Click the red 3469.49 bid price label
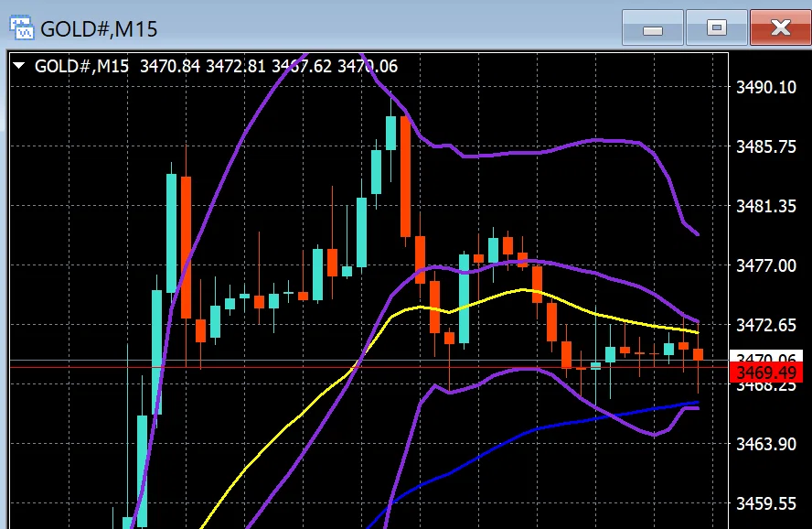The height and width of the screenshot is (529, 812). [x=766, y=372]
